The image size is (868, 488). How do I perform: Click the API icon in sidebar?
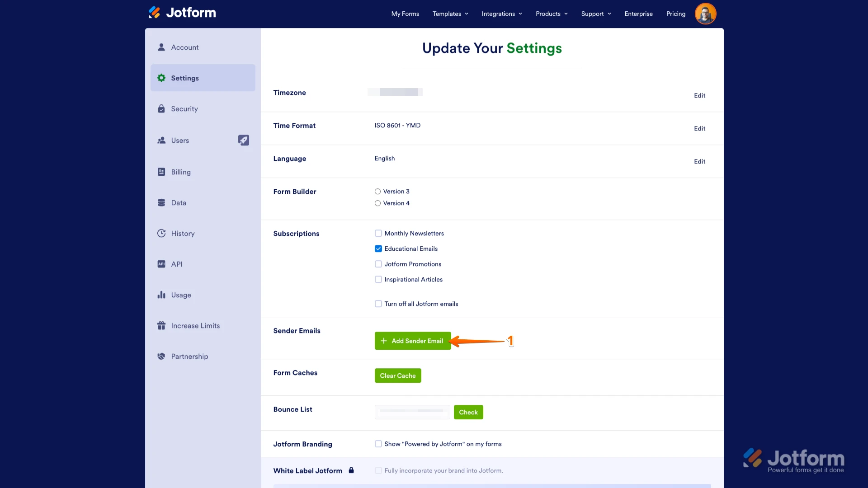pos(161,264)
